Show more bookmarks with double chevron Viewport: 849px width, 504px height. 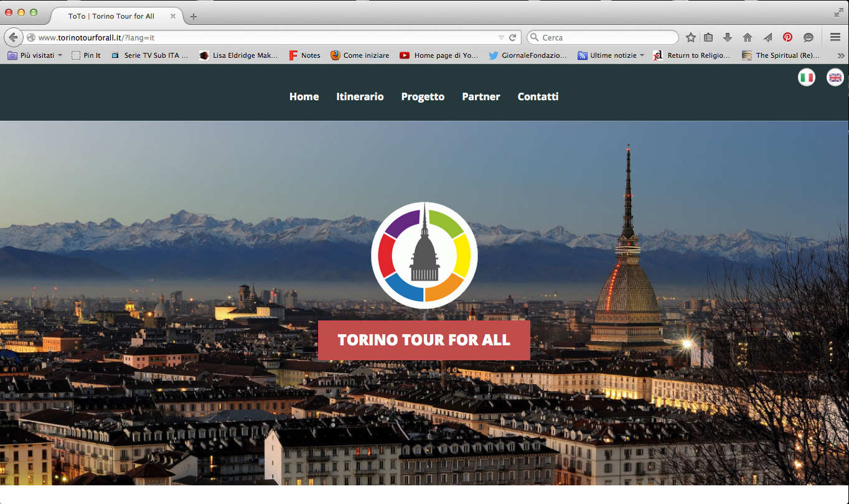tap(841, 55)
